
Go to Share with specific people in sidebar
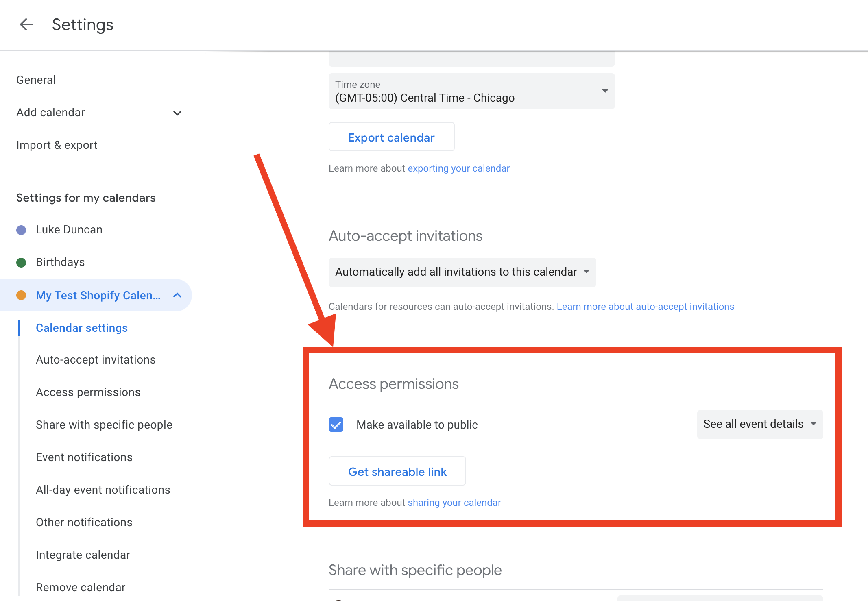click(x=104, y=425)
